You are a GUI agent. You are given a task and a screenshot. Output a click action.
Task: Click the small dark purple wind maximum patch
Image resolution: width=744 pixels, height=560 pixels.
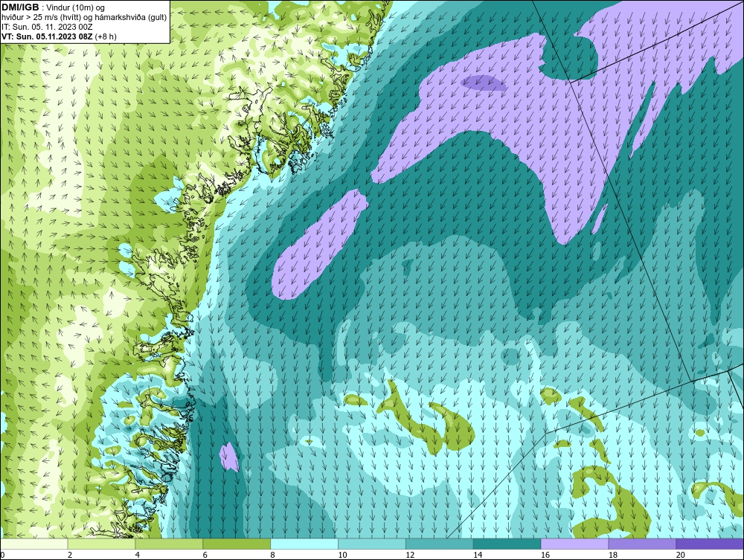pos(483,83)
